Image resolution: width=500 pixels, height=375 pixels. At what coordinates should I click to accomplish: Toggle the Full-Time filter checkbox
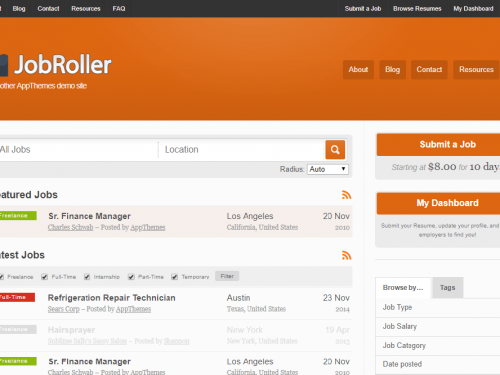[x=44, y=277]
